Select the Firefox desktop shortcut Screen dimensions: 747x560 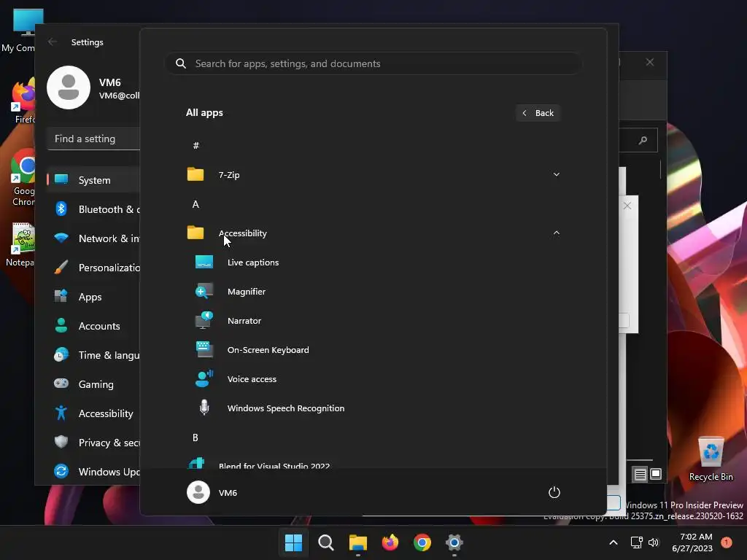point(24,101)
